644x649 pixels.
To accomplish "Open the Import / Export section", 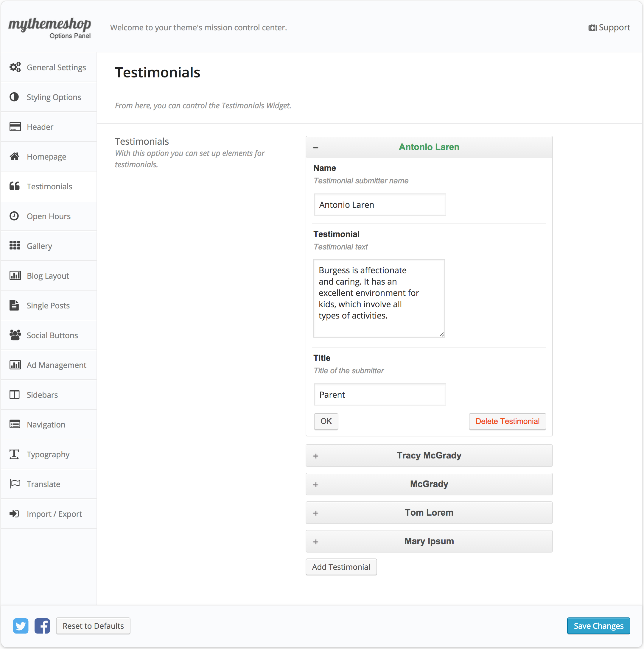I will coord(54,514).
